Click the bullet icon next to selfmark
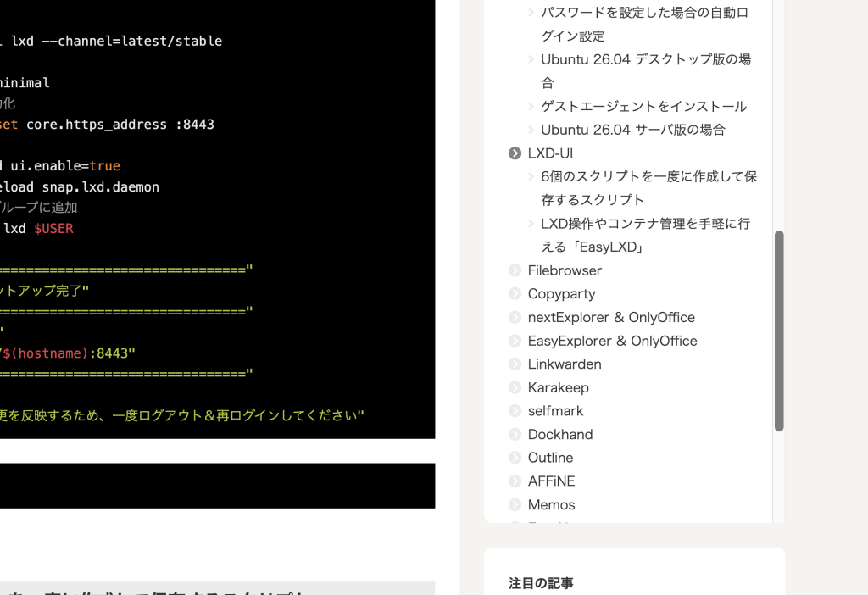The height and width of the screenshot is (595, 868). click(x=515, y=411)
